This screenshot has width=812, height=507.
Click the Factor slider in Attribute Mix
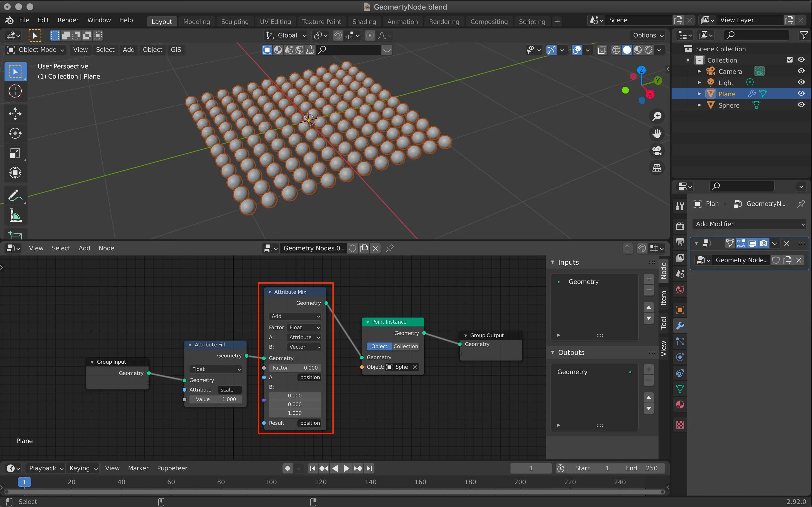[295, 368]
